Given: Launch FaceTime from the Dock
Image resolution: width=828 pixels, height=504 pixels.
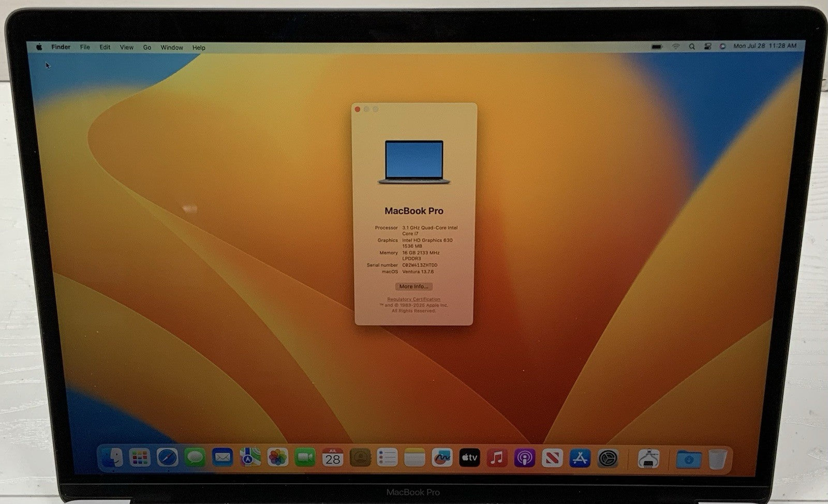Looking at the screenshot, I should coord(305,458).
